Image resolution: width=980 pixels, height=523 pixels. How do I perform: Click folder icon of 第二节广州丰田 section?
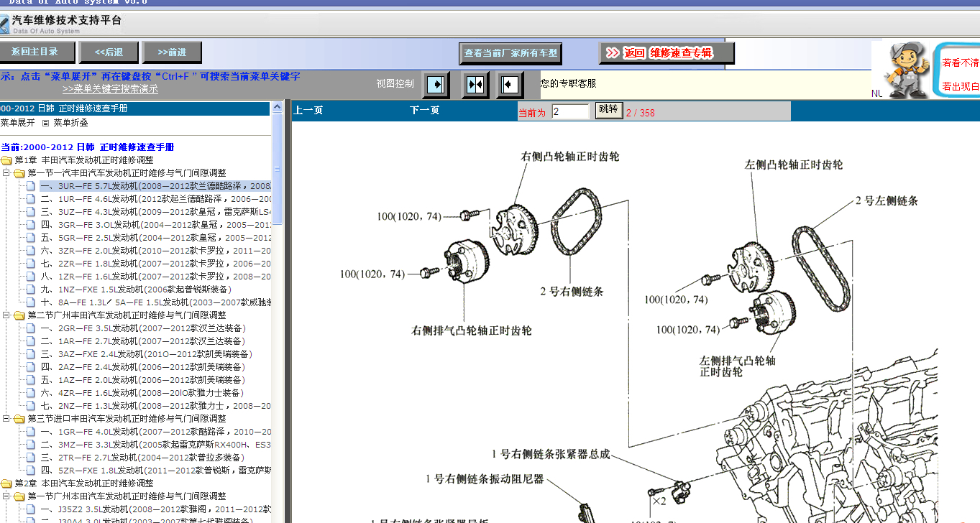(x=19, y=315)
